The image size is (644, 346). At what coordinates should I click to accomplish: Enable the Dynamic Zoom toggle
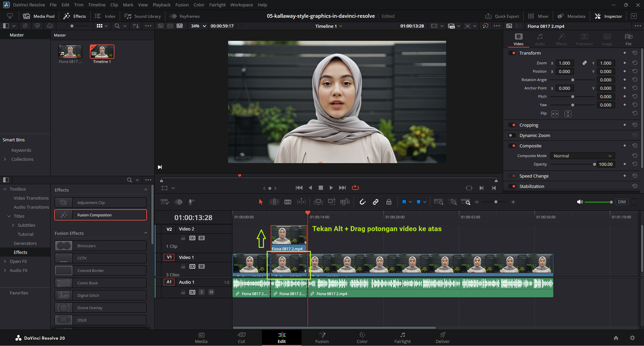click(x=512, y=136)
